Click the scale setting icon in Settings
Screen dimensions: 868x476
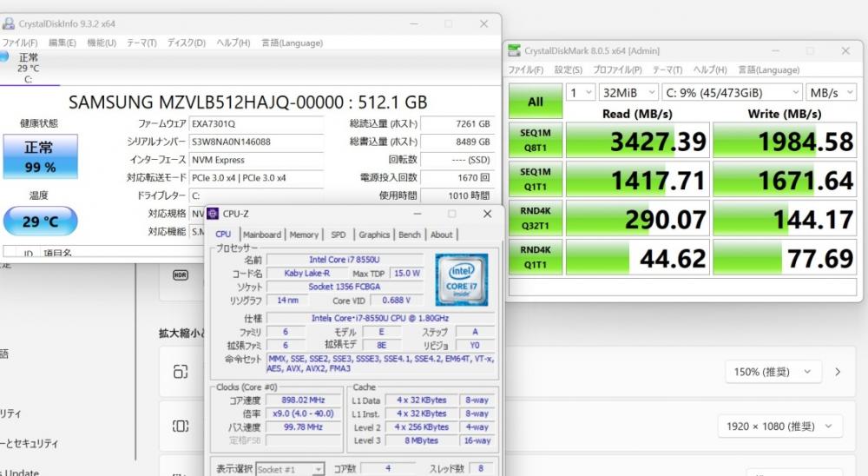pos(181,371)
